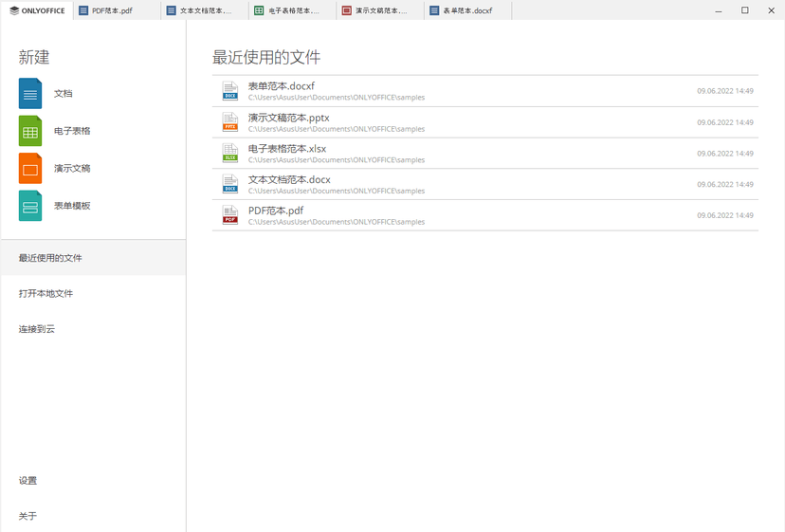
Task: Click the teal form template icon
Action: (30, 206)
